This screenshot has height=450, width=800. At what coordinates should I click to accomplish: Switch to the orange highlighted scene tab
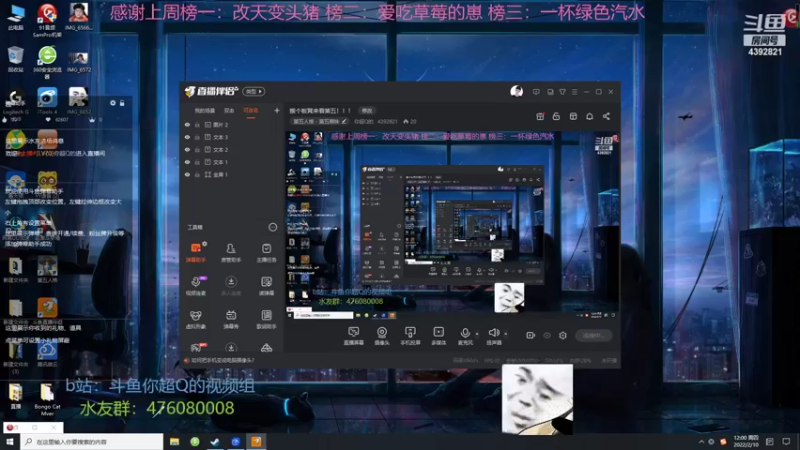click(251, 111)
